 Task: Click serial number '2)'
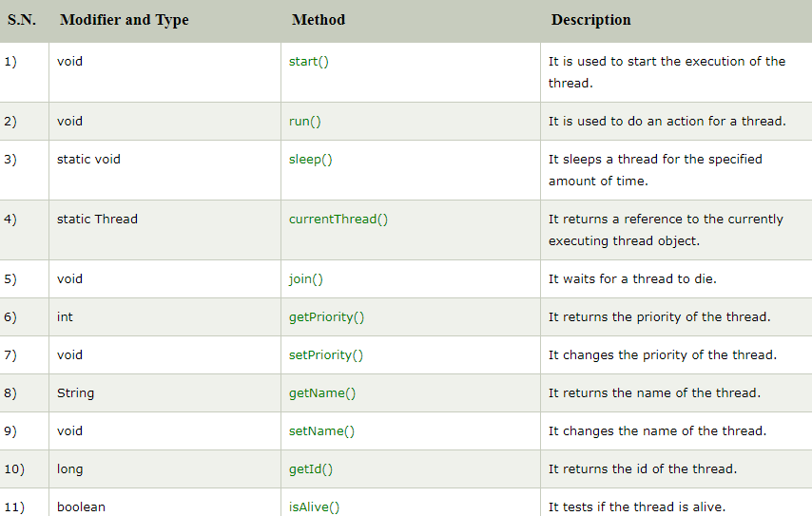pos(10,122)
